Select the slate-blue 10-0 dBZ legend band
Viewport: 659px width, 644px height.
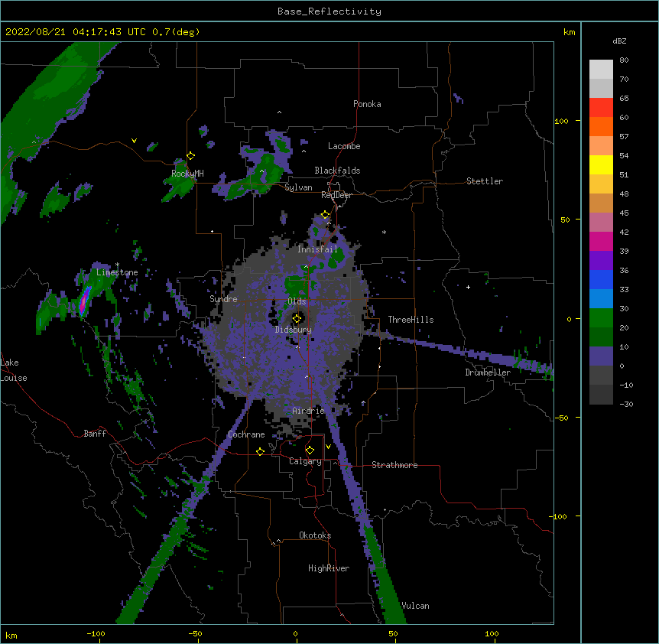click(x=601, y=356)
